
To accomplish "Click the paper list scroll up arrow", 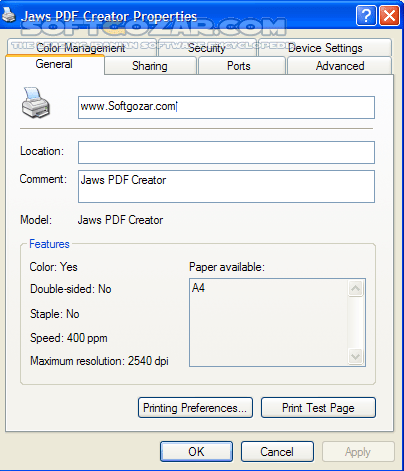I will click(x=356, y=288).
